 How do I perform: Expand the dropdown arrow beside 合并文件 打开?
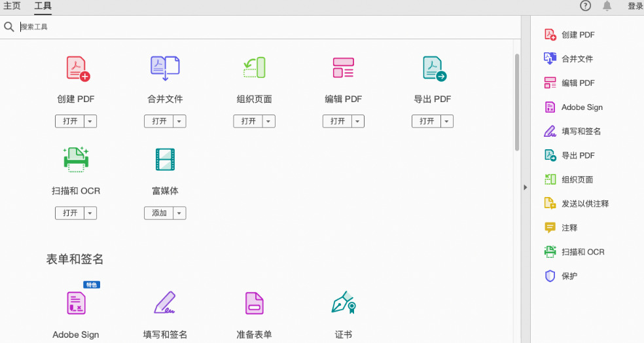pyautogui.click(x=179, y=121)
